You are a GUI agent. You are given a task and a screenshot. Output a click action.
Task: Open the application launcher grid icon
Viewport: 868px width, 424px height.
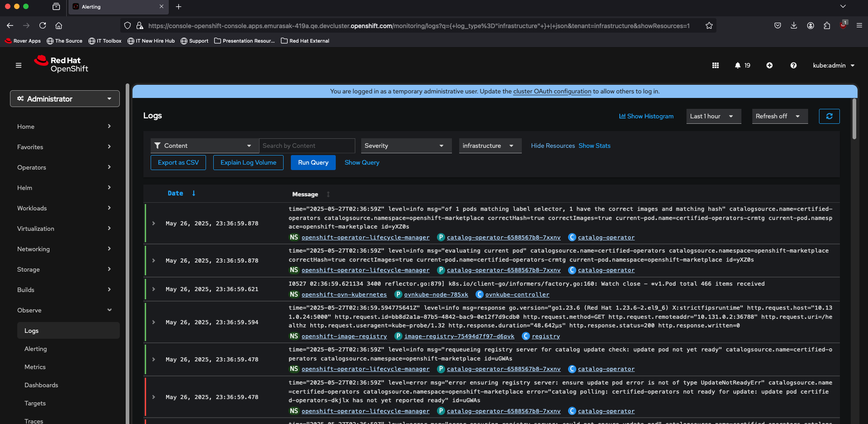716,65
